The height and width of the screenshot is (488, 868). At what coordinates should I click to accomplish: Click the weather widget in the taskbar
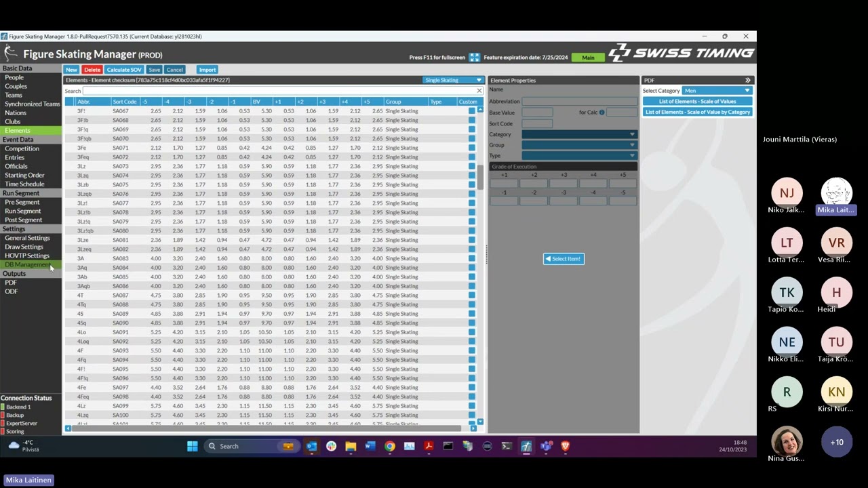pos(23,446)
